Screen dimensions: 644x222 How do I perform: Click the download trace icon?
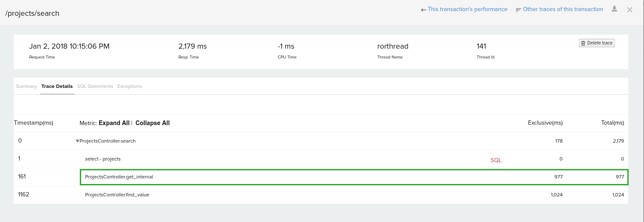(615, 9)
